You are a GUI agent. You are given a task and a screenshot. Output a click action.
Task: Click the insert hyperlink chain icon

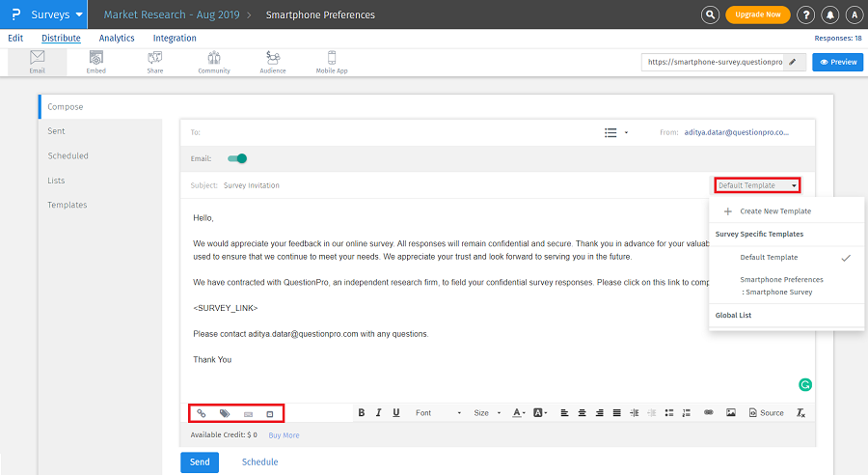pos(707,413)
